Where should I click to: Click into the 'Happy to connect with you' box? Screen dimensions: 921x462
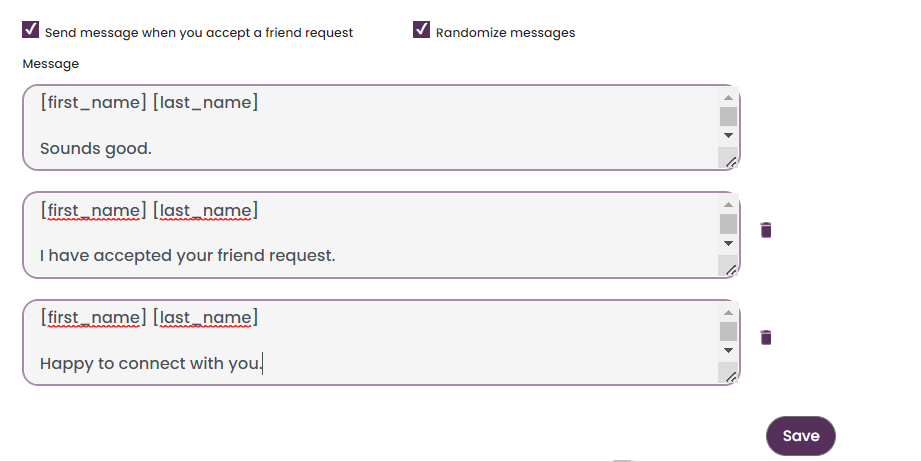coord(370,342)
